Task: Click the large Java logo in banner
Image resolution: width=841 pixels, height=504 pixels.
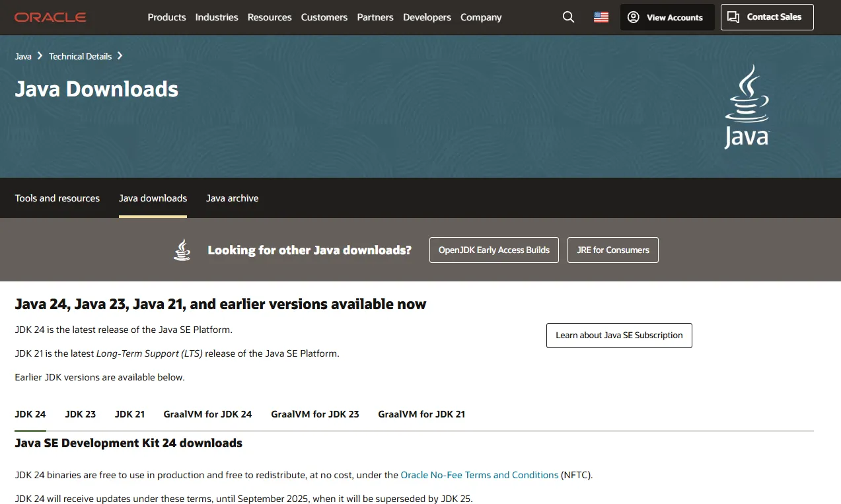Action: tap(747, 106)
